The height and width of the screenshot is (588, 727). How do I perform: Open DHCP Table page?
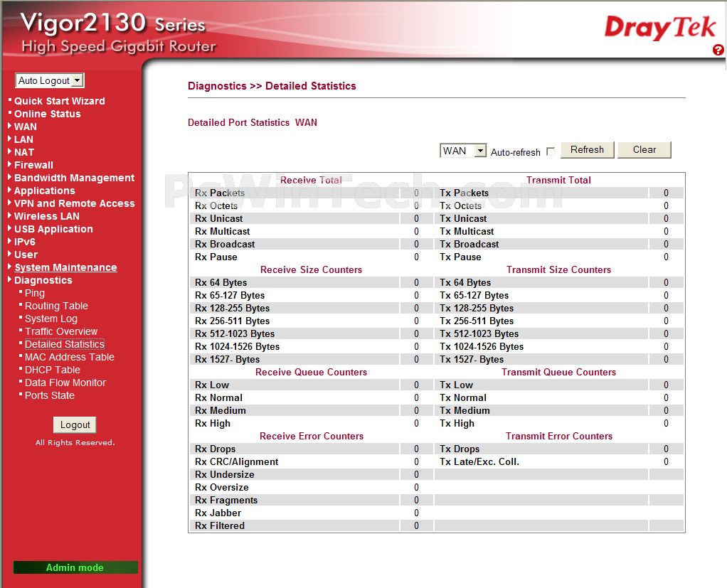click(53, 370)
